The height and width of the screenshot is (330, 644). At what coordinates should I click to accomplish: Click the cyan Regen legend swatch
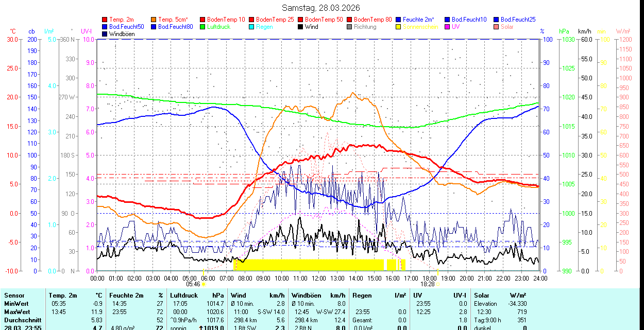[252, 27]
